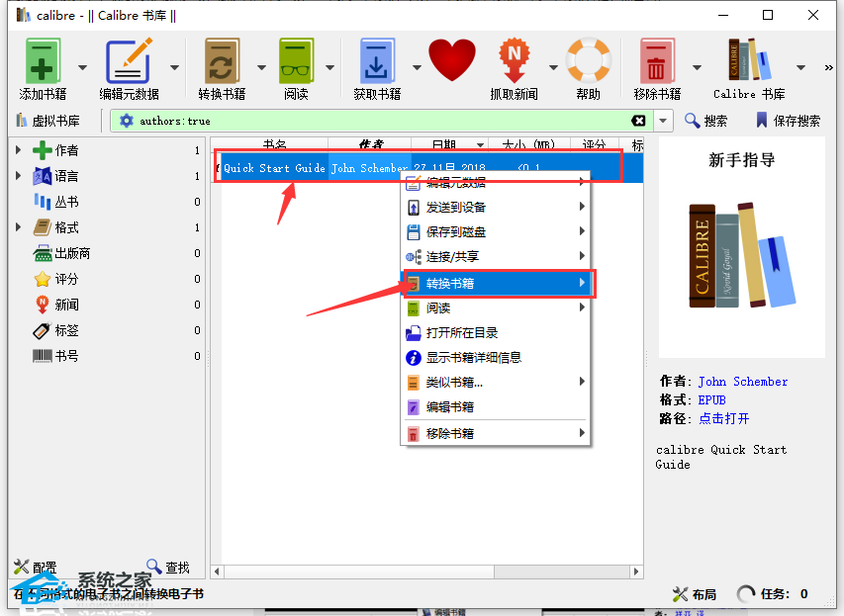
Task: Open search history dropdown arrow
Action: click(663, 121)
